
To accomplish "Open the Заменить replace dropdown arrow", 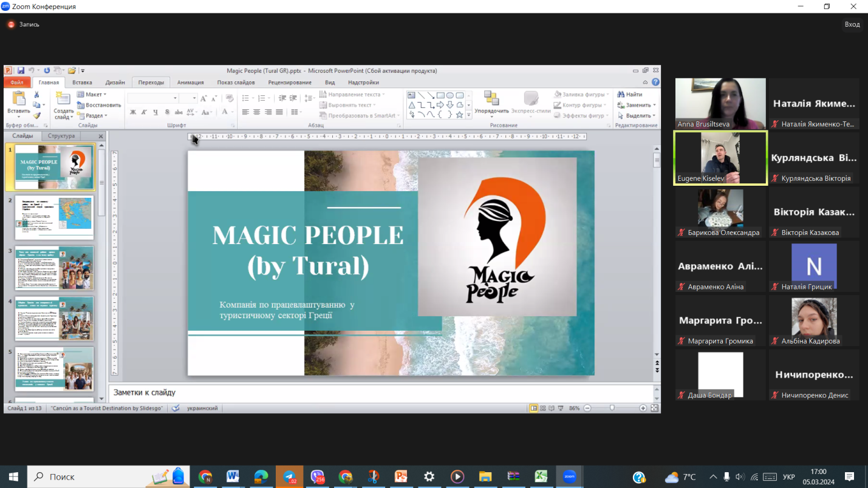I will pyautogui.click(x=654, y=105).
